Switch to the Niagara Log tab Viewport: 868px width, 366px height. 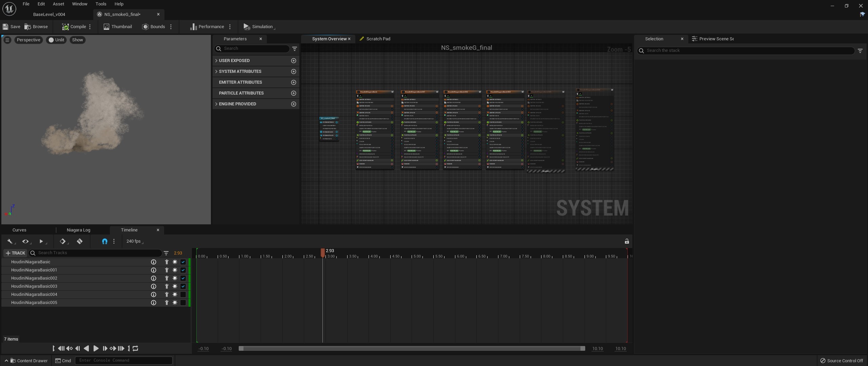click(x=78, y=230)
